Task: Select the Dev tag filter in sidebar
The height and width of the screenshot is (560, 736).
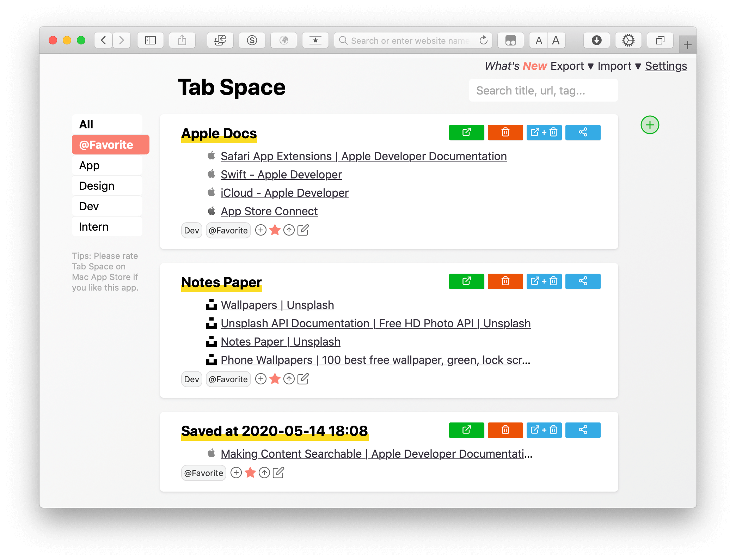Action: click(x=107, y=206)
